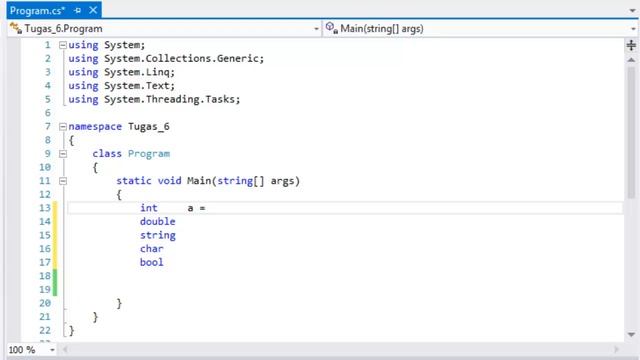Click the 'string' keyword on line 15
Image resolution: width=640 pixels, height=360 pixels.
(158, 236)
